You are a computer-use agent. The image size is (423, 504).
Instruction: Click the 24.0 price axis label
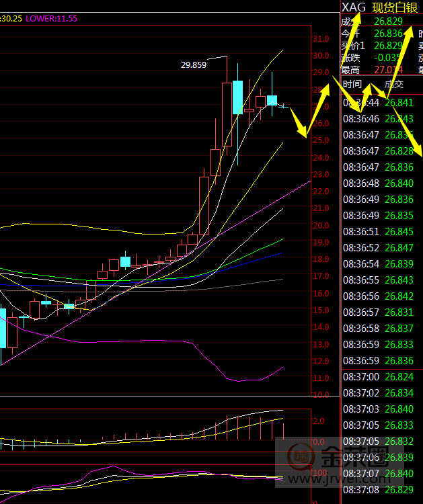pos(321,157)
